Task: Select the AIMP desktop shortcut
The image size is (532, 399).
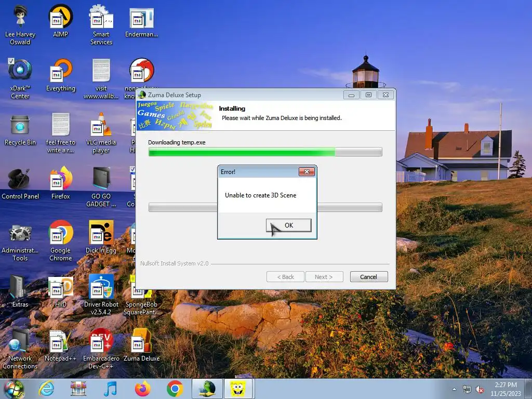Action: (x=60, y=21)
